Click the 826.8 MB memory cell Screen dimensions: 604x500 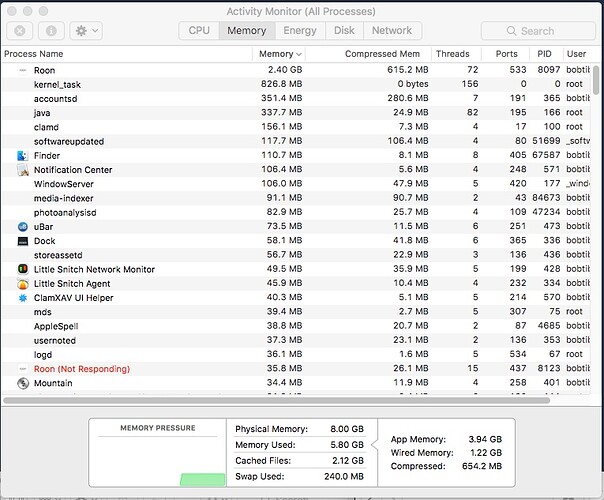(282, 84)
